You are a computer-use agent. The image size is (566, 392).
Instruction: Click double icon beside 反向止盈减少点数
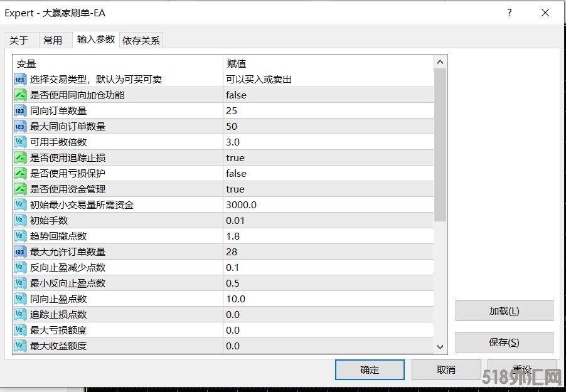tap(20, 267)
